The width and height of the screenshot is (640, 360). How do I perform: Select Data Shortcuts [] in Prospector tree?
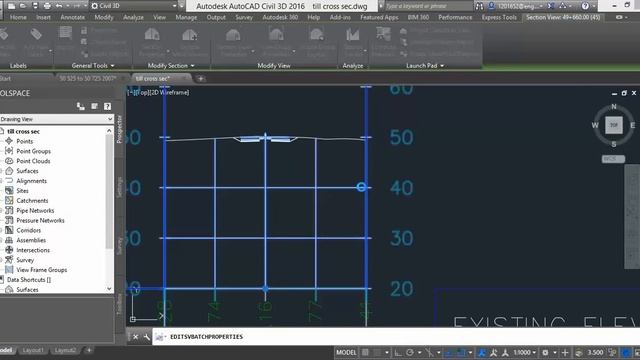(x=29, y=280)
